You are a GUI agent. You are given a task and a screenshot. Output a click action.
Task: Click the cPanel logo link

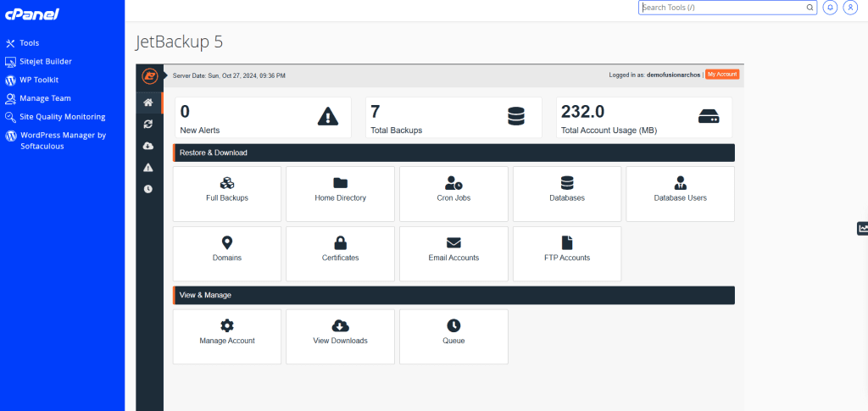tap(31, 14)
